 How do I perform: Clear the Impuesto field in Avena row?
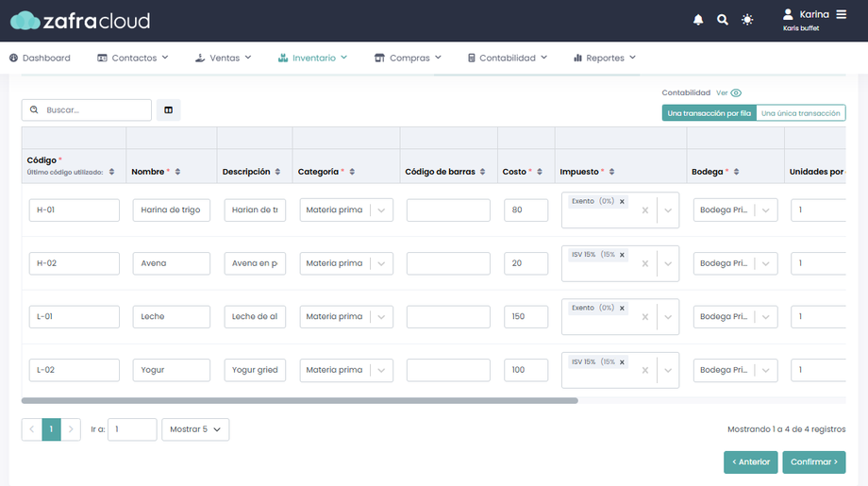645,263
